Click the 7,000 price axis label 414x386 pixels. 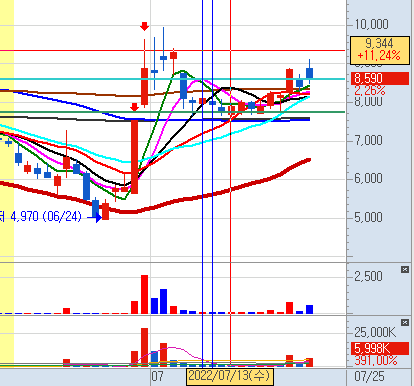368,140
